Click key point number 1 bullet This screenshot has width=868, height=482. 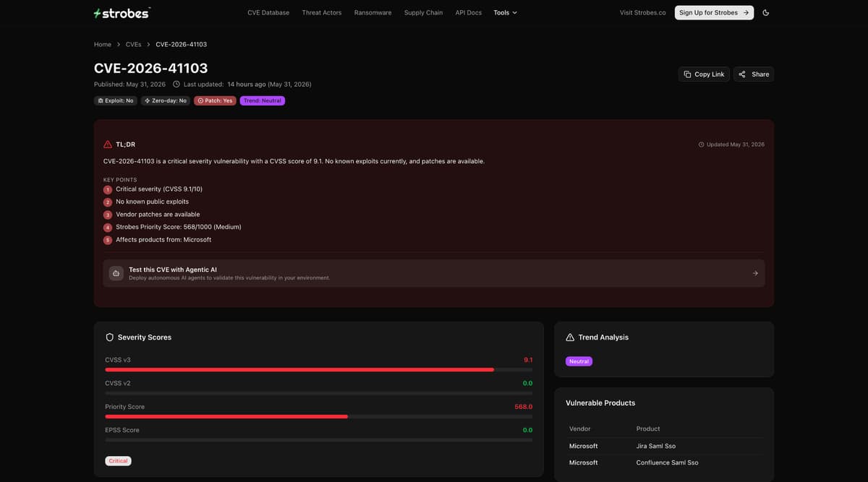coord(108,189)
